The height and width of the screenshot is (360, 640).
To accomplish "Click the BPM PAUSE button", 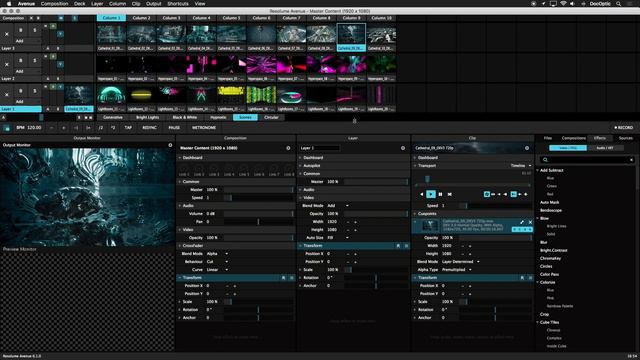I will [174, 128].
